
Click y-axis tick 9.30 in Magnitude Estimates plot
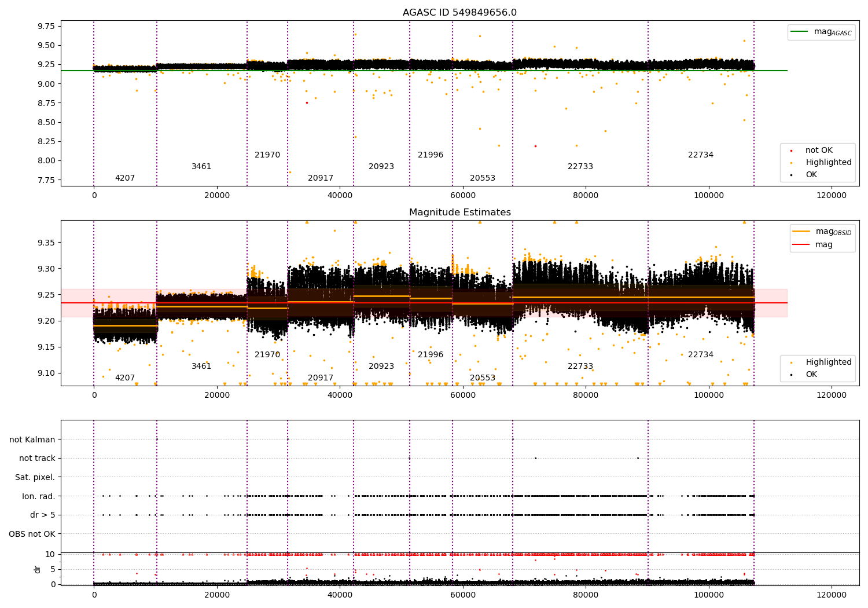coord(46,269)
